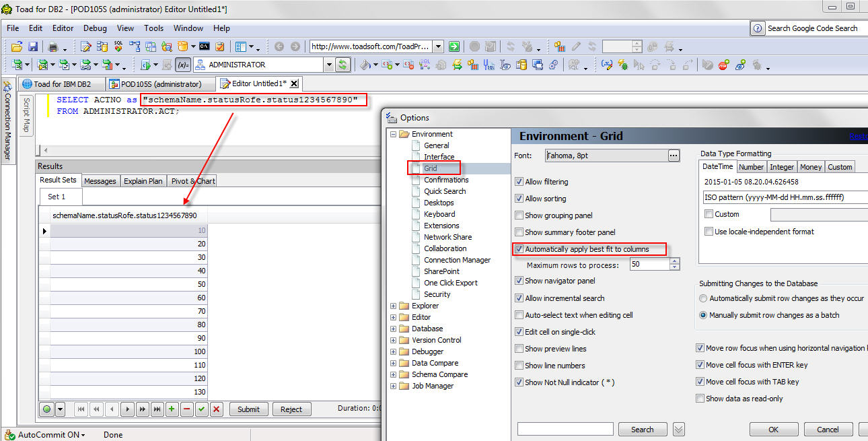Click the printer icon in the toolbar

click(x=53, y=46)
